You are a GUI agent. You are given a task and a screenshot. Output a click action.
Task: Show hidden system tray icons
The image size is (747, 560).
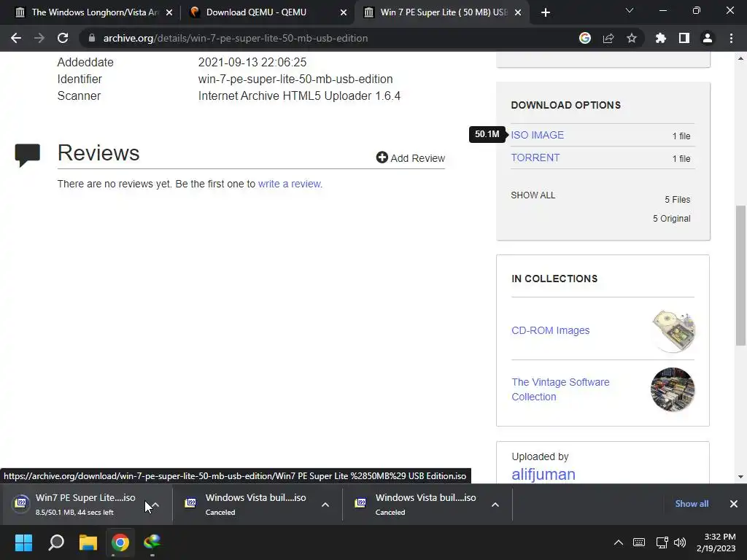619,542
